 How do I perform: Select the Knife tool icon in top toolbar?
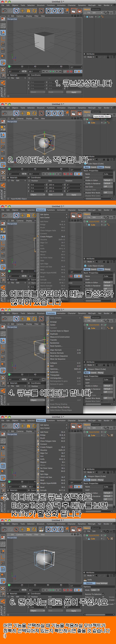click(x=41, y=529)
